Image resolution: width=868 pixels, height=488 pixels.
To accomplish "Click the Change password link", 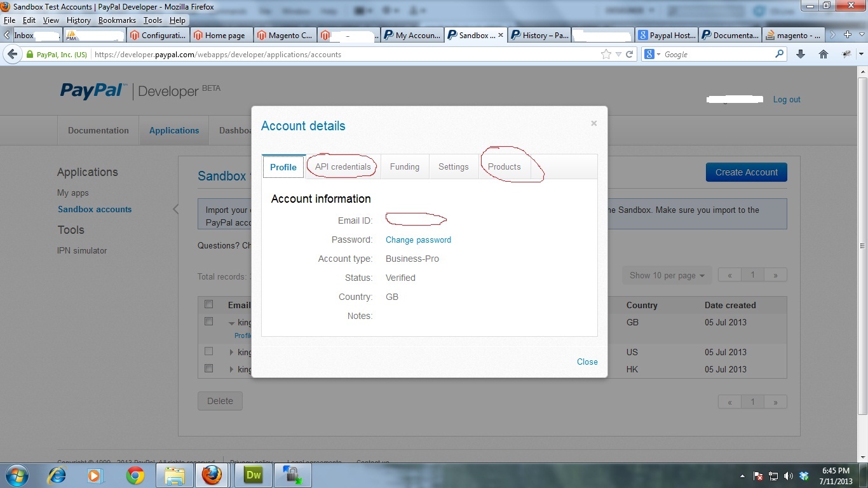I will click(418, 240).
